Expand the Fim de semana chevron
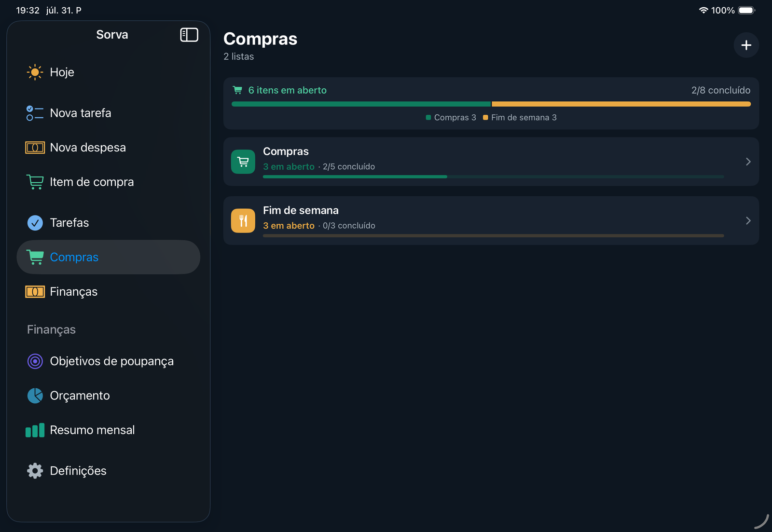This screenshot has width=772, height=532. (x=748, y=220)
